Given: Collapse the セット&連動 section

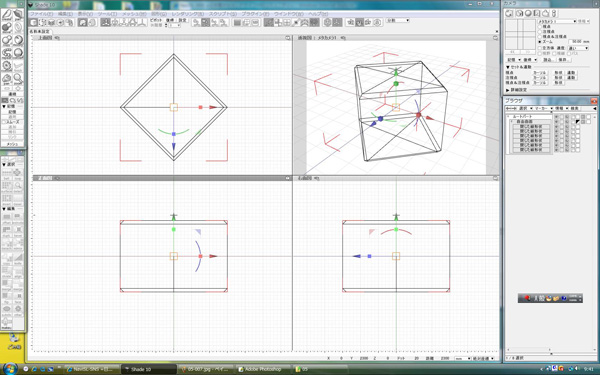Looking at the screenshot, I should coord(508,67).
